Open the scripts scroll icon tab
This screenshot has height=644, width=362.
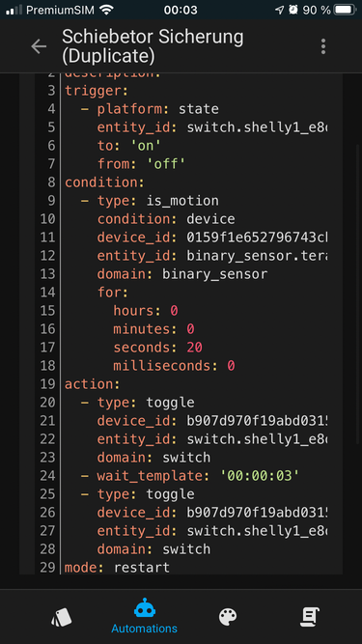click(310, 617)
